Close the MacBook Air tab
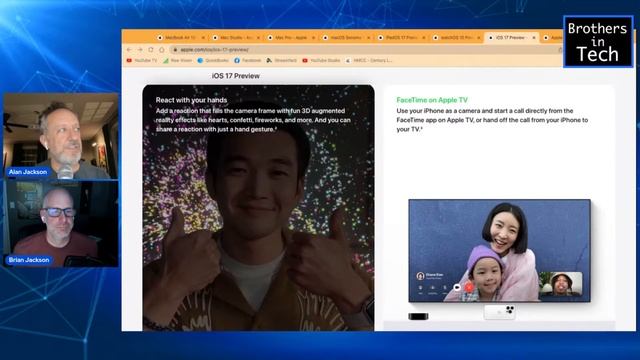640x360 pixels. [x=203, y=38]
